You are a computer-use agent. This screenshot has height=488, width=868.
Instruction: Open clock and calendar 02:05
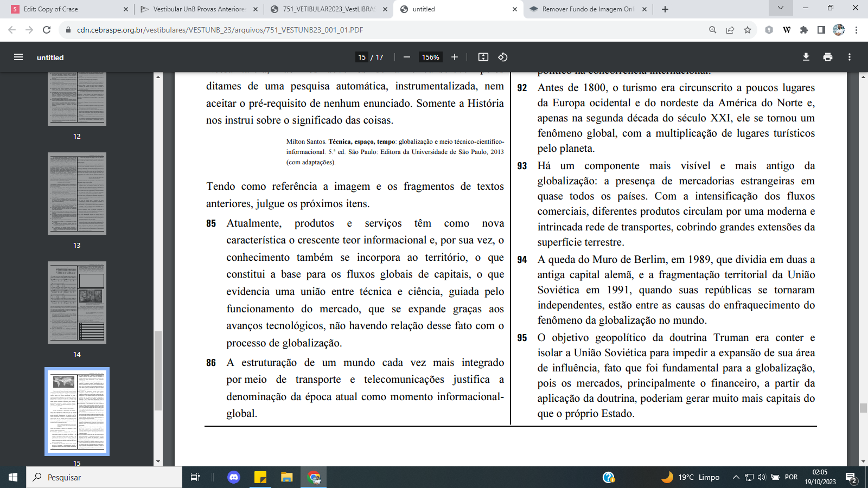[820, 477]
